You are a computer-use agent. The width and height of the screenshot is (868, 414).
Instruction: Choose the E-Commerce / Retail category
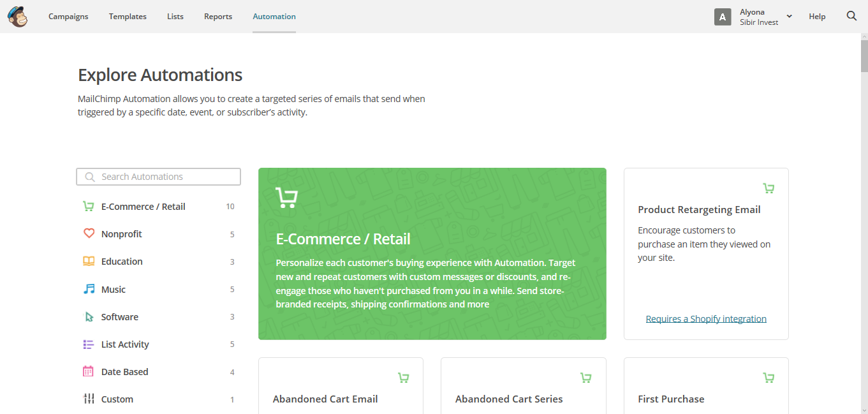pyautogui.click(x=143, y=207)
